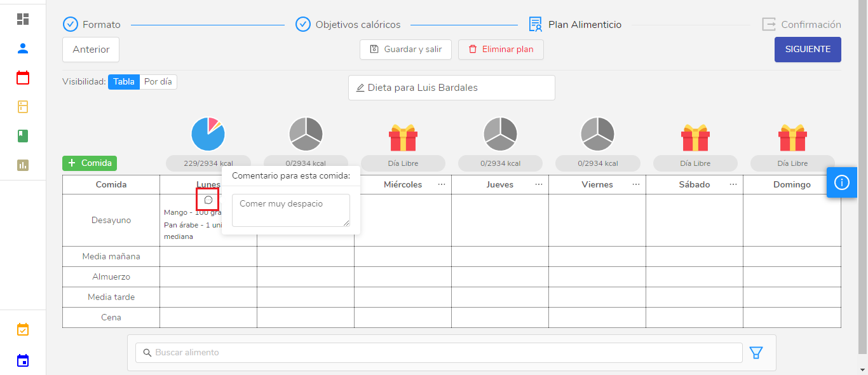
Task: Switch visibility to Tabla view
Action: (124, 82)
